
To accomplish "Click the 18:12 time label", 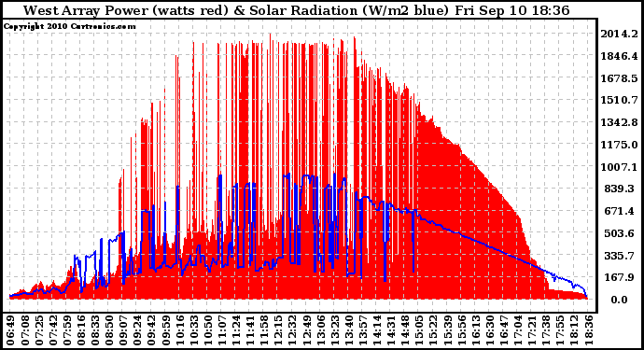I will tap(574, 329).
